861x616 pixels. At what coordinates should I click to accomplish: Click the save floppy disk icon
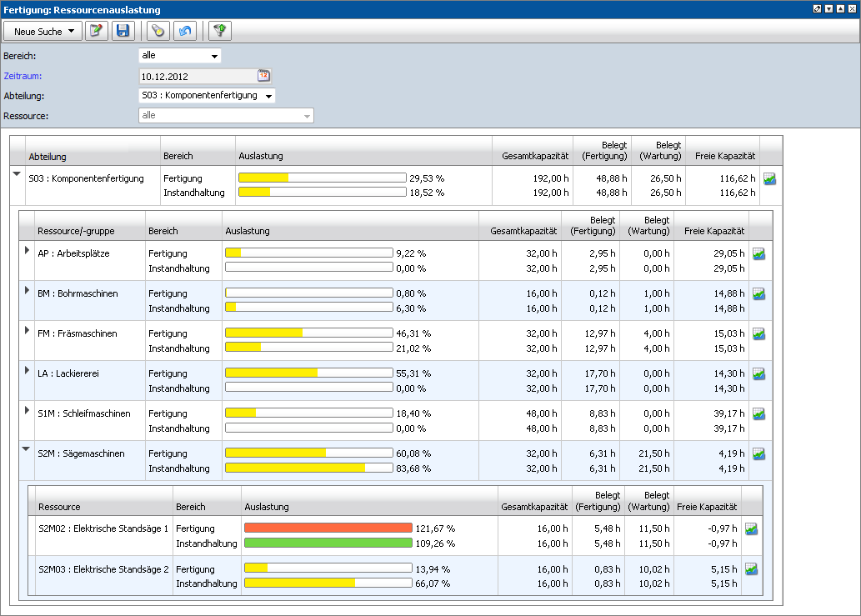[x=123, y=31]
